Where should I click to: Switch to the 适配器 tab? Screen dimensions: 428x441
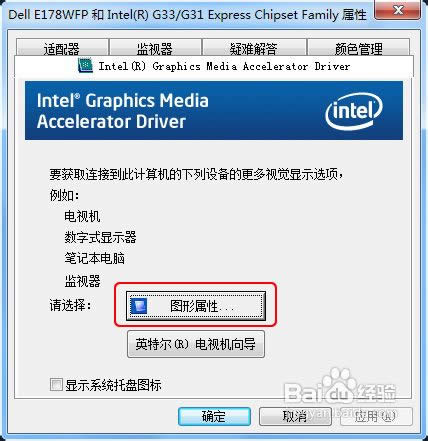click(62, 49)
